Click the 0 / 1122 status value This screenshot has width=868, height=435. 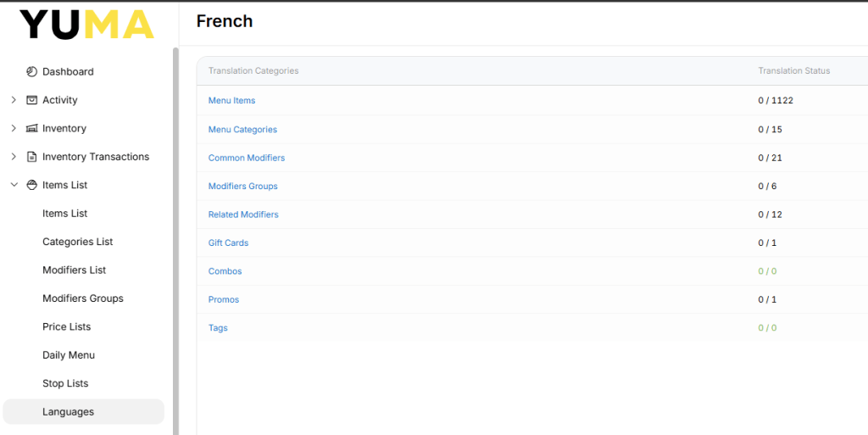pyautogui.click(x=776, y=101)
